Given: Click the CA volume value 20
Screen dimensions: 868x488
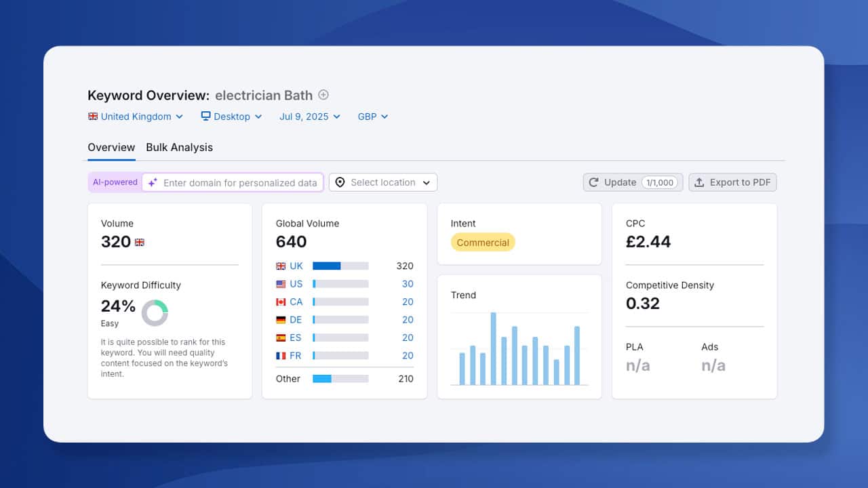Looking at the screenshot, I should (x=407, y=302).
